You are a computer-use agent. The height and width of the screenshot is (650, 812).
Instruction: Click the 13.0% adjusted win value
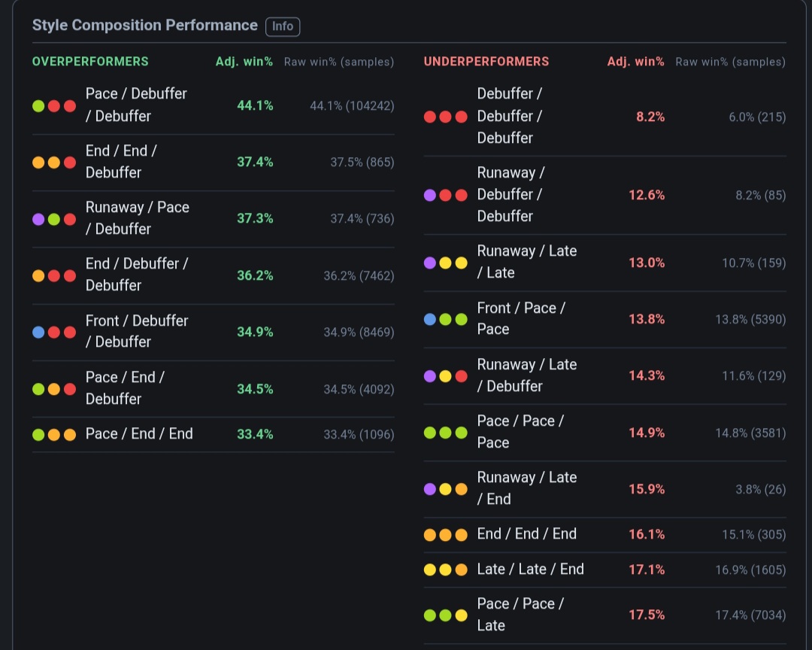tap(647, 263)
